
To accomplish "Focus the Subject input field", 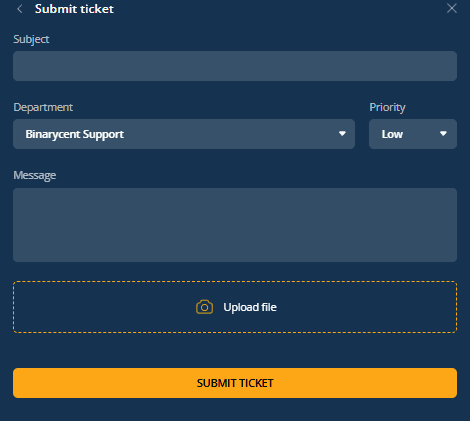I will [235, 66].
